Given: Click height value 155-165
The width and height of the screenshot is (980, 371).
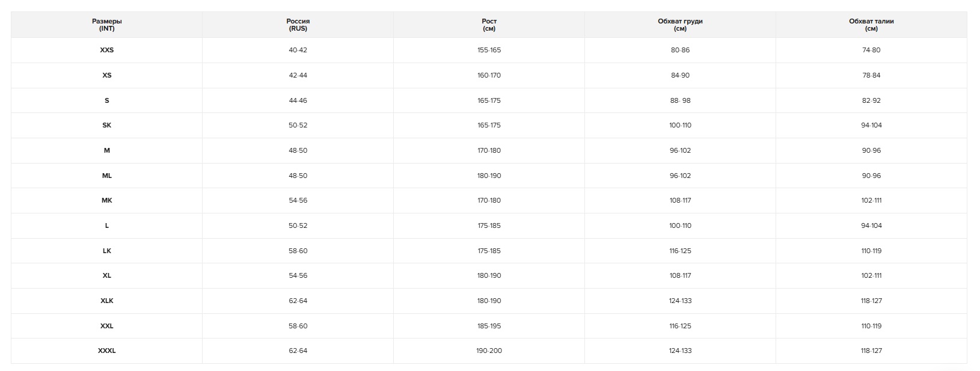Looking at the screenshot, I should [x=489, y=51].
